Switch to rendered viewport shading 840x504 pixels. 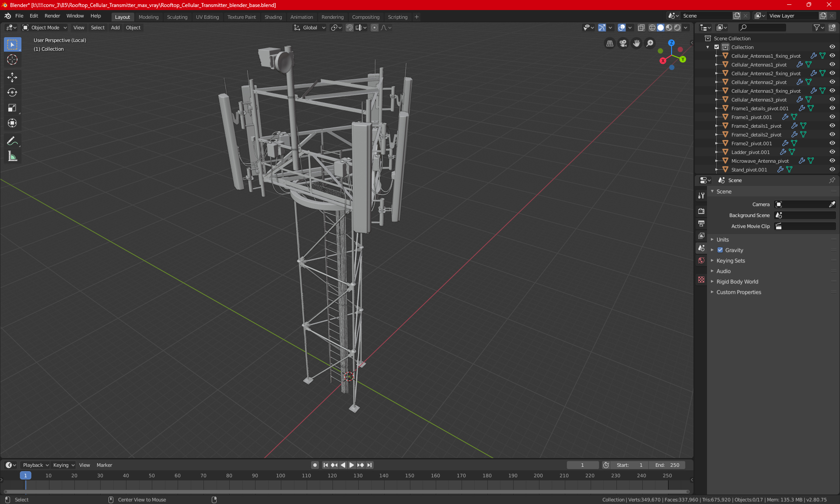[677, 28]
